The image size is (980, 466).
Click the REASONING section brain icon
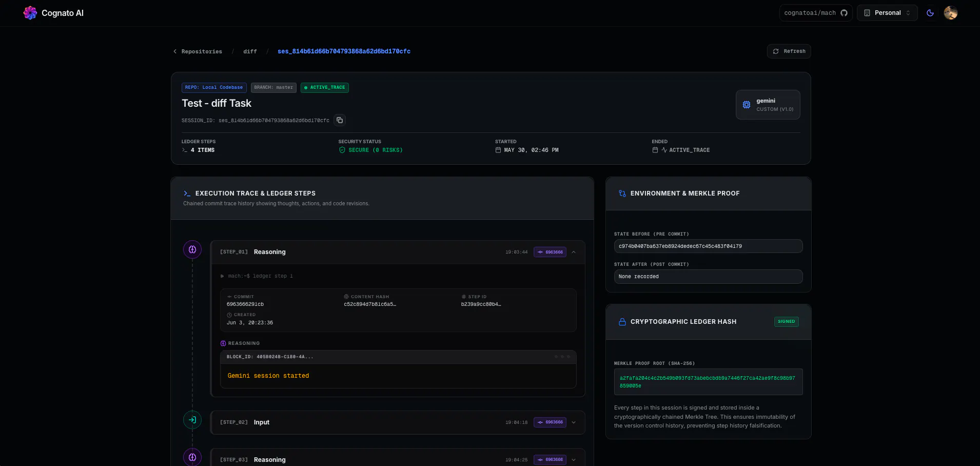(x=223, y=343)
